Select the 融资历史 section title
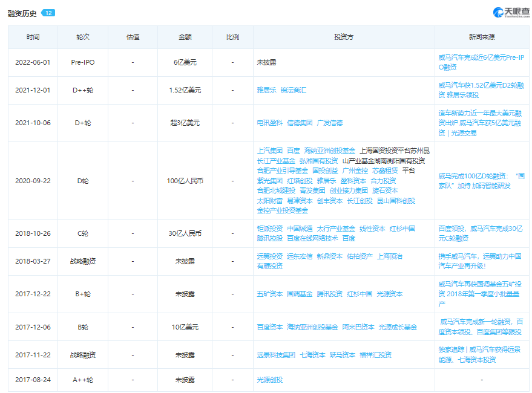The height and width of the screenshot is (393, 532). pyautogui.click(x=22, y=13)
